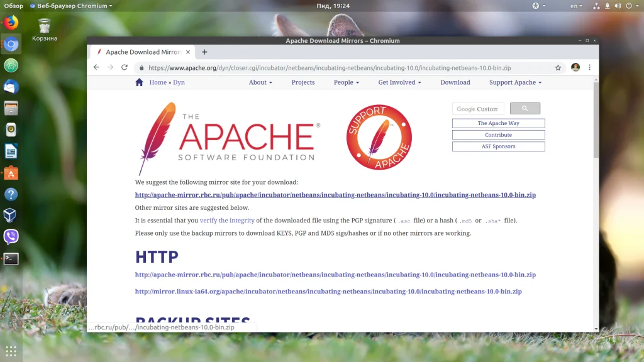Image resolution: width=644 pixels, height=362 pixels.
Task: Open the clock Пнд, 19:24 menu
Action: coord(333,6)
